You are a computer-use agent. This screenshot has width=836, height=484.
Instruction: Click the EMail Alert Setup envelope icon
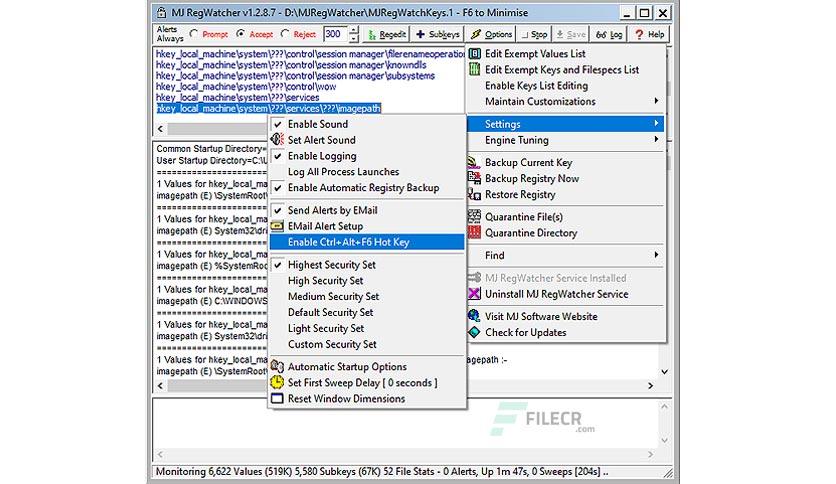(x=277, y=226)
